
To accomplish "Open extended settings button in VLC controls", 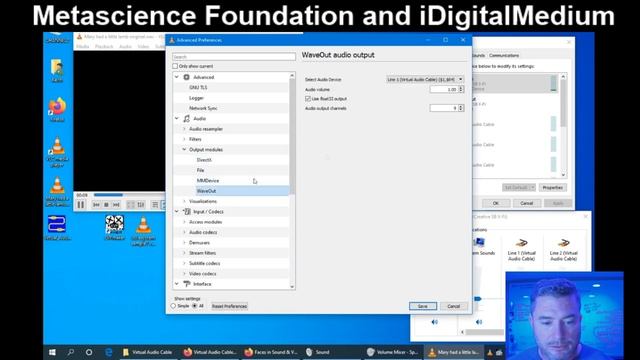I will [x=141, y=205].
